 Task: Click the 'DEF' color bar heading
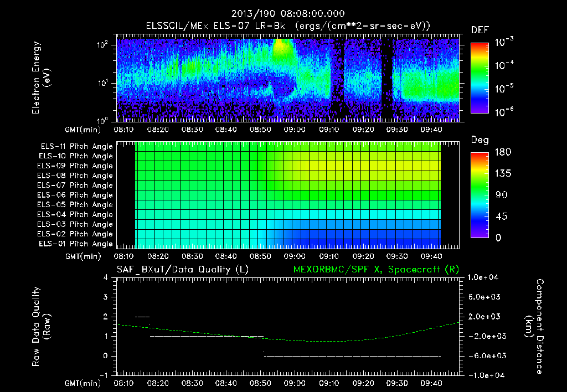(x=480, y=30)
